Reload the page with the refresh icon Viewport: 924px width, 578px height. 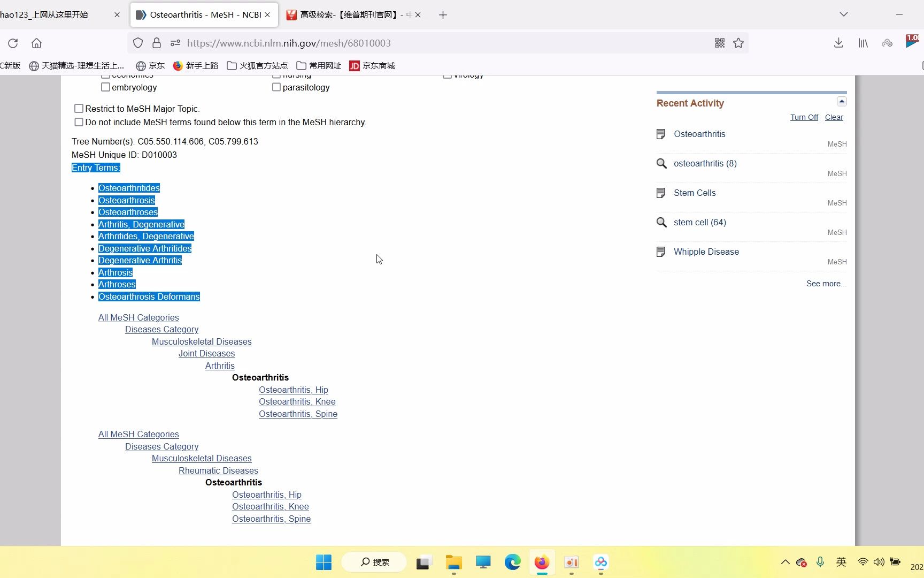point(13,43)
